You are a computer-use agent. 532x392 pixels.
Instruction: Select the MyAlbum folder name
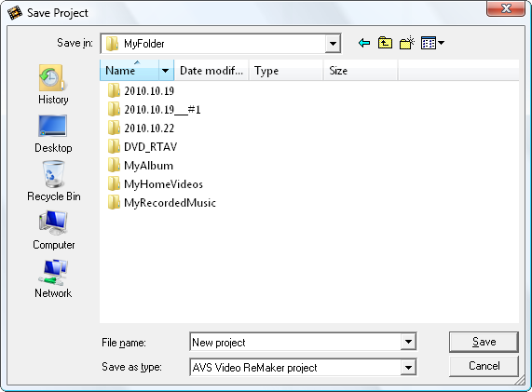coord(149,166)
